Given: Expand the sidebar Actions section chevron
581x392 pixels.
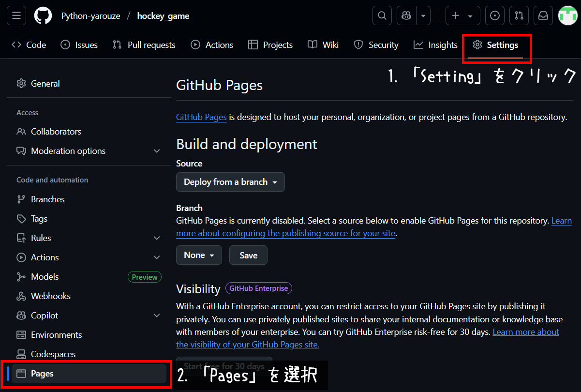Looking at the screenshot, I should pyautogui.click(x=157, y=257).
